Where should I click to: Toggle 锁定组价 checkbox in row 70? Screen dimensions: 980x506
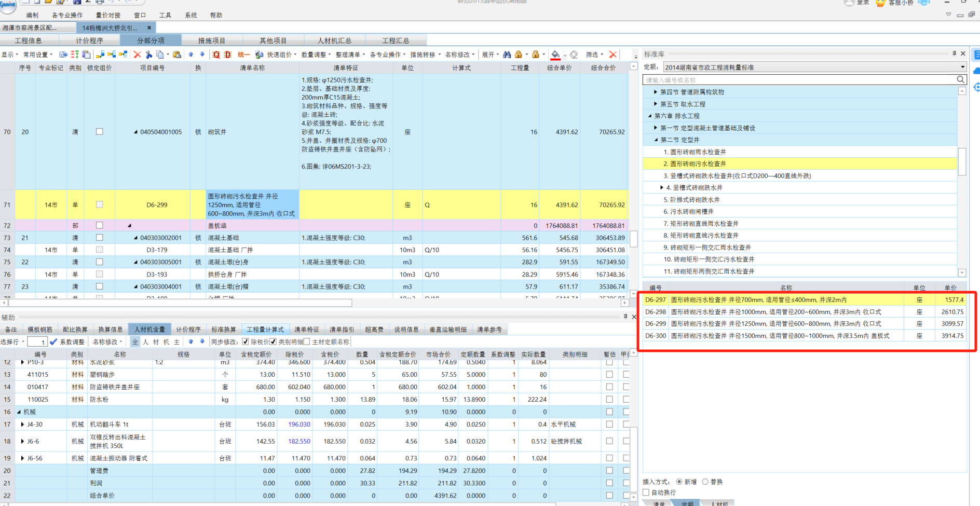tap(100, 132)
